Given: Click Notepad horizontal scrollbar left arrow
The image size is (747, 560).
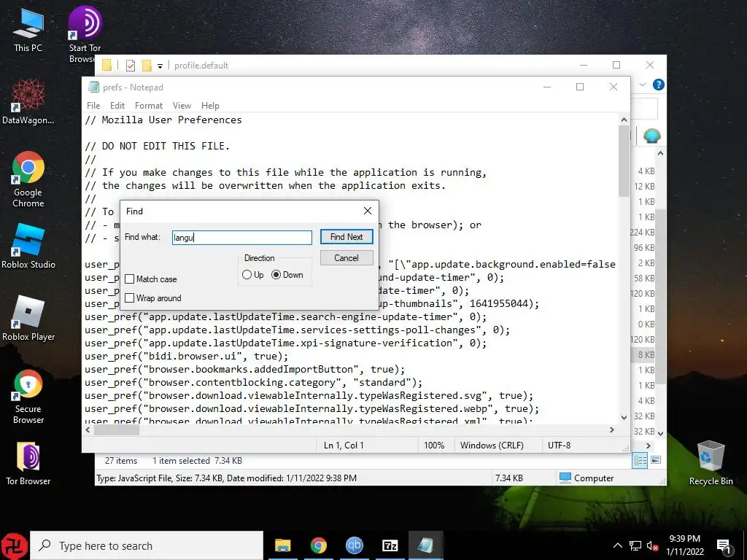Looking at the screenshot, I should [88, 430].
